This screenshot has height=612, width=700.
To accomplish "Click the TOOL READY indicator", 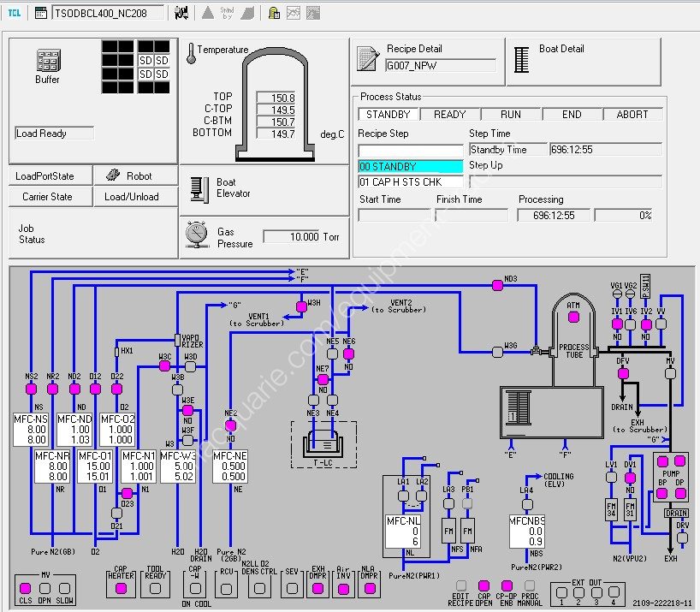I will [x=155, y=589].
